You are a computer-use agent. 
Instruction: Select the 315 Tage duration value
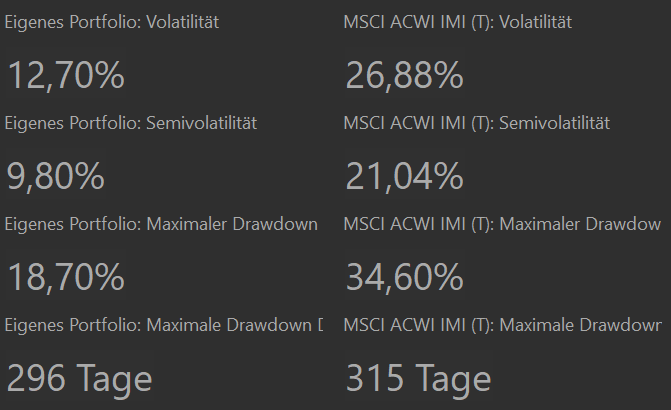coord(418,379)
